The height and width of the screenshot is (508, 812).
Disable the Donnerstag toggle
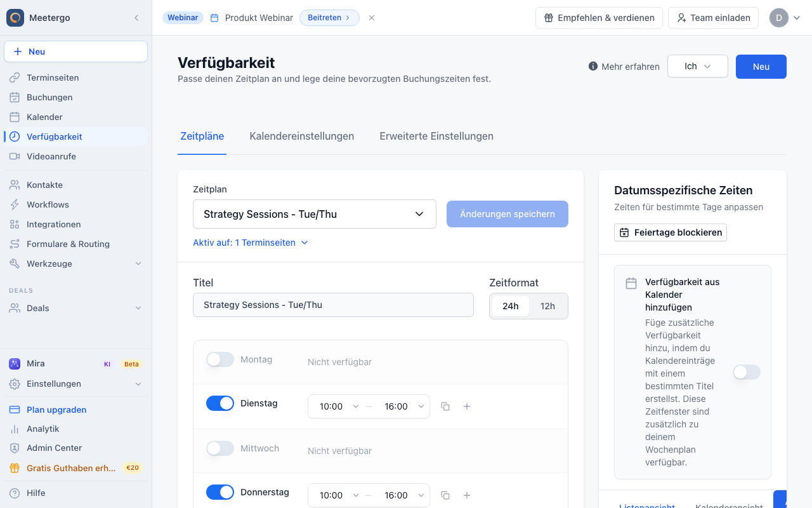pos(220,492)
